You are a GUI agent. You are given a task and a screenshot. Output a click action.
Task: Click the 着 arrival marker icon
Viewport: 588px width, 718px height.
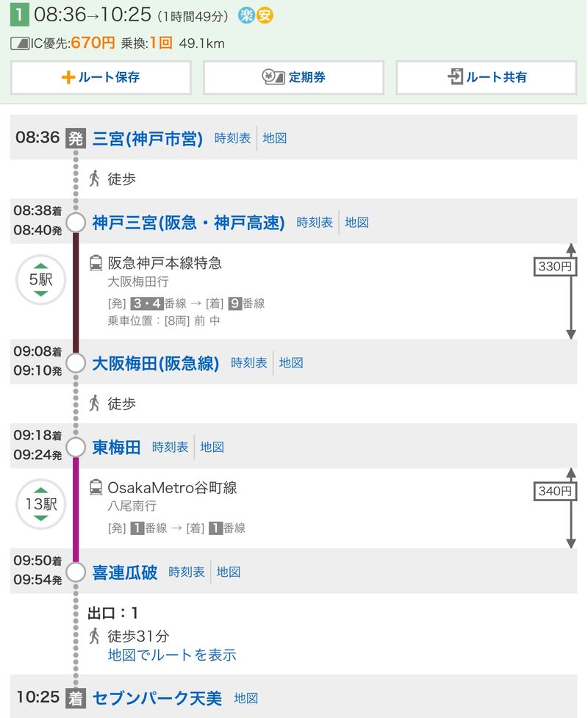click(76, 697)
